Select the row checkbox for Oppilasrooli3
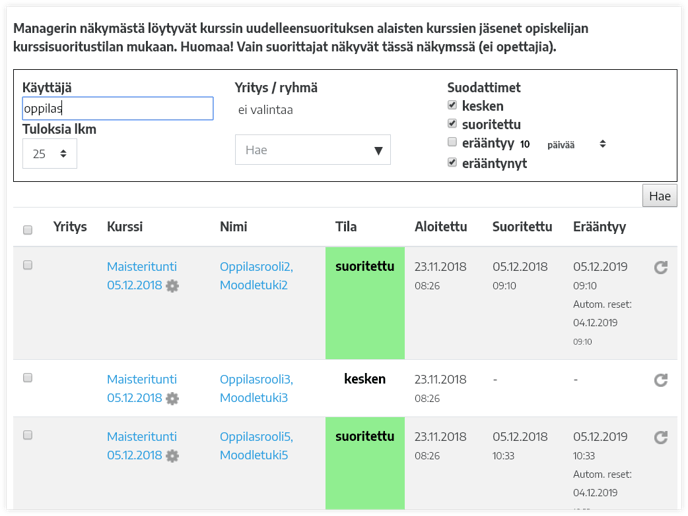The width and height of the screenshot is (688, 516). [x=28, y=378]
